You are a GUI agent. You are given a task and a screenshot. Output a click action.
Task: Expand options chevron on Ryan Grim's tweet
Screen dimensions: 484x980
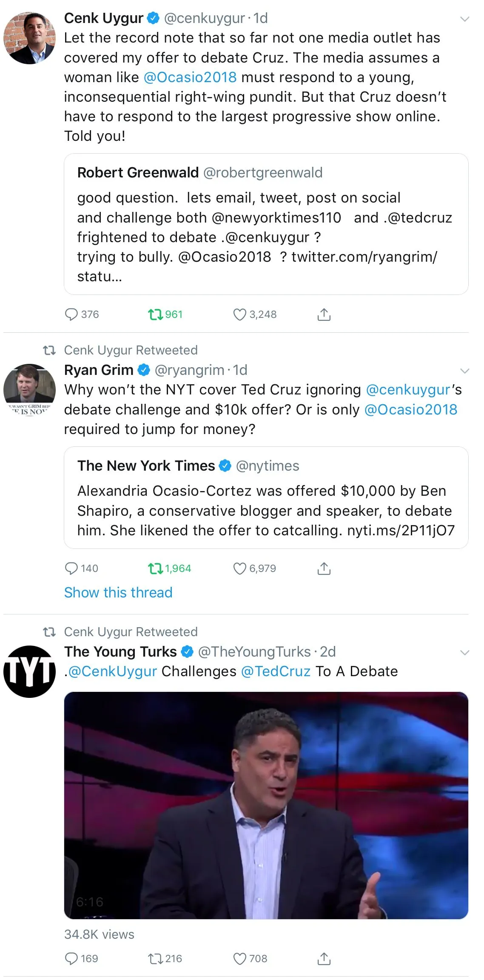pos(465,371)
